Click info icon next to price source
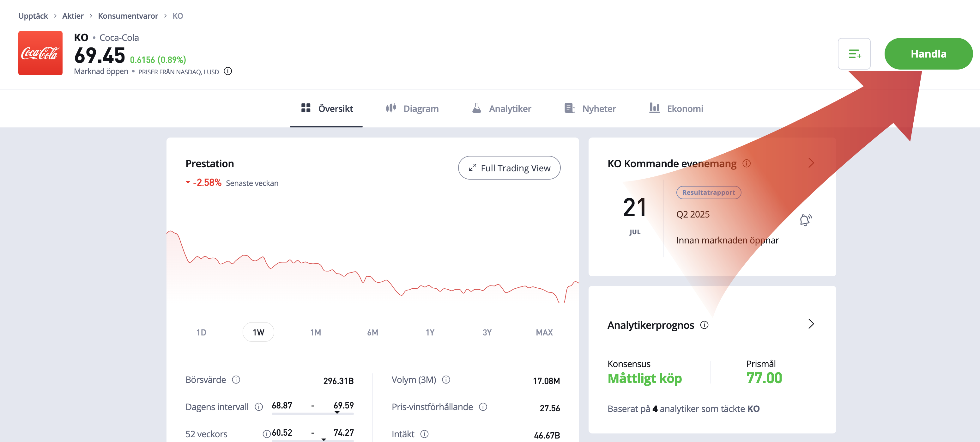The width and height of the screenshot is (980, 442). pyautogui.click(x=228, y=71)
